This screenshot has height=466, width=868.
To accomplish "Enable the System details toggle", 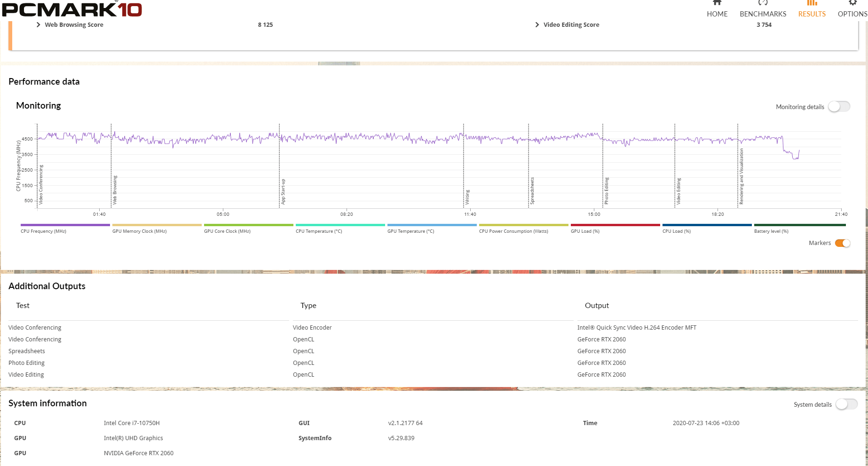I will [x=846, y=404].
